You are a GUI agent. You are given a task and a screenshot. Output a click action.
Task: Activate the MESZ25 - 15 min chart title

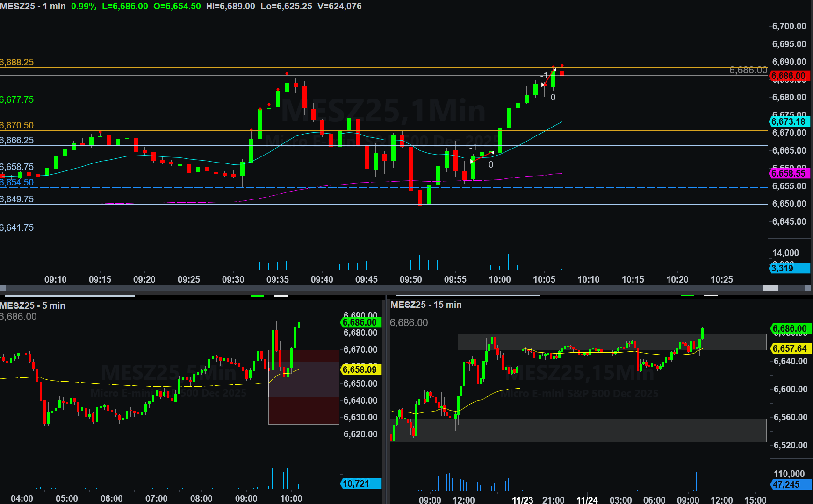426,305
